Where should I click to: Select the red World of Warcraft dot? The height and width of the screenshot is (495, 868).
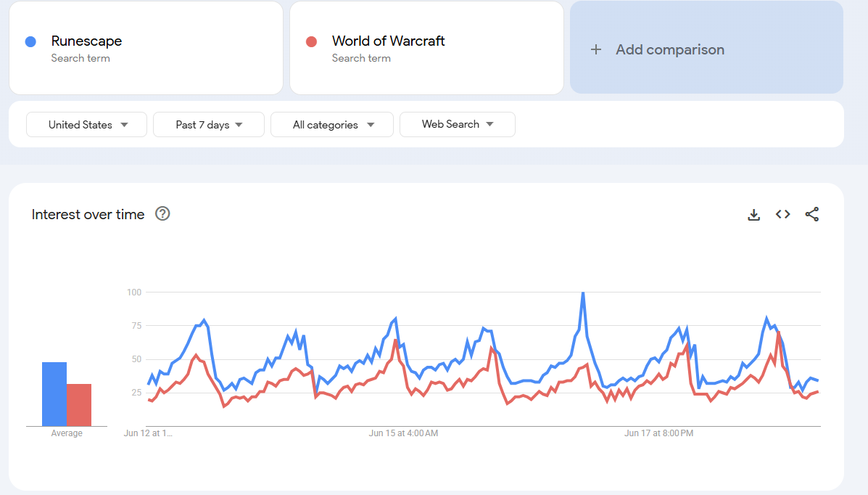point(312,41)
